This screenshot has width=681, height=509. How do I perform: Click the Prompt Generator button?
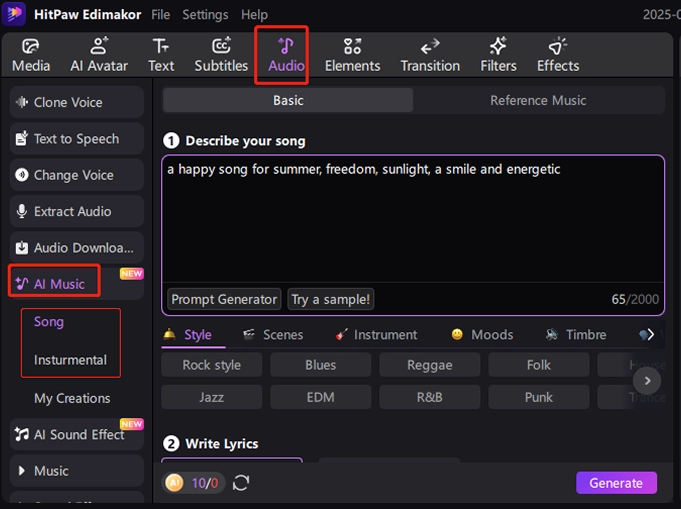224,299
